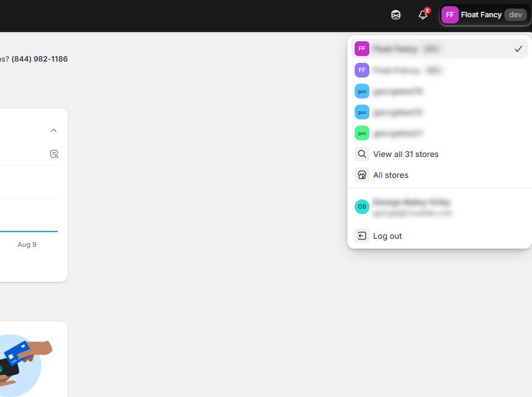This screenshot has height=397, width=532.
Task: Choose View all 31 stores
Action: point(406,154)
